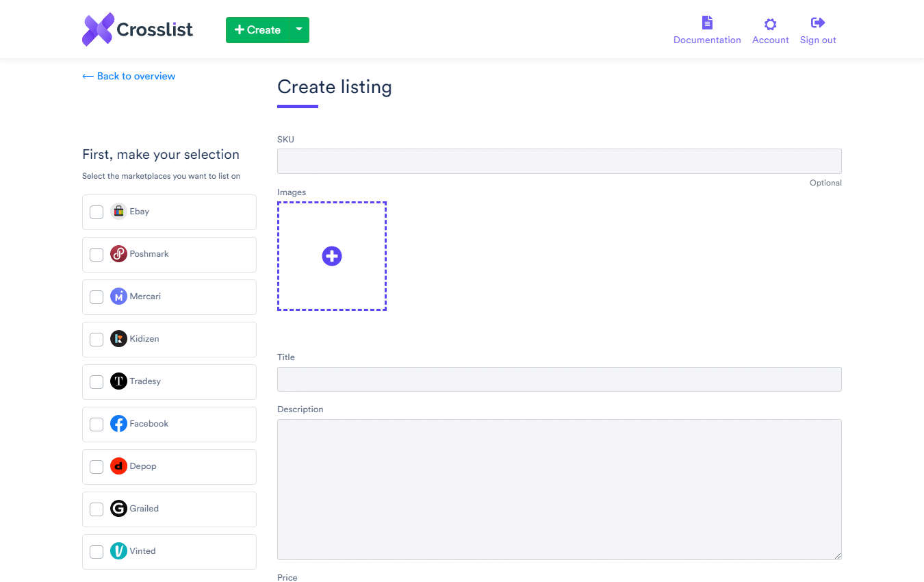Click the plus icon to add images
This screenshot has height=582, width=924.
(x=332, y=256)
